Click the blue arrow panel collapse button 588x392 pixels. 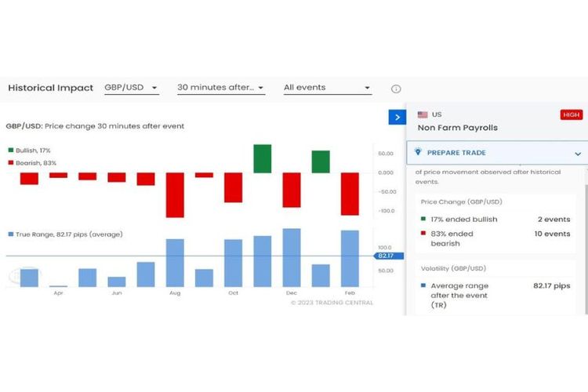(397, 117)
